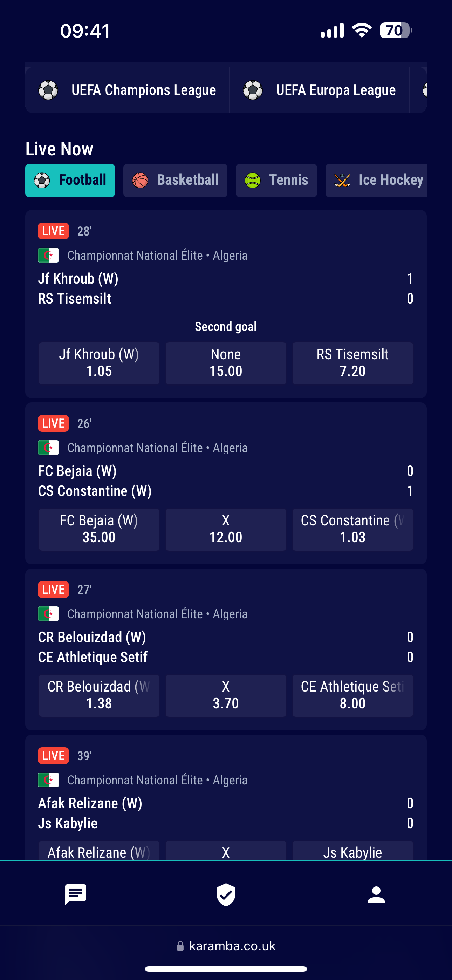452x980 pixels.
Task: Select the Basketball icon in Live Now
Action: point(141,180)
